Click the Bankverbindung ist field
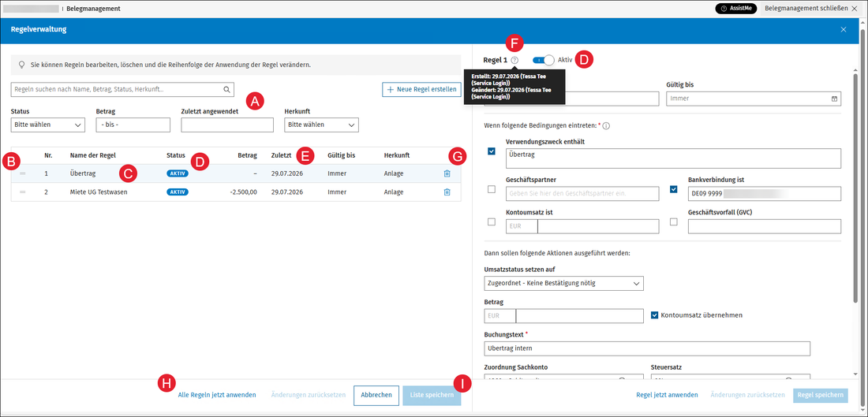Image resolution: width=868 pixels, height=417 pixels. coord(765,194)
